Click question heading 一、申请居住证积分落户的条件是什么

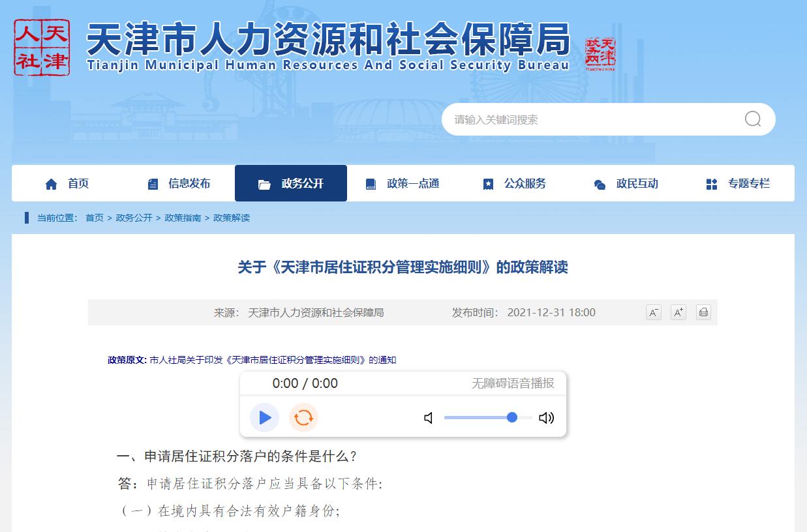[x=236, y=456]
